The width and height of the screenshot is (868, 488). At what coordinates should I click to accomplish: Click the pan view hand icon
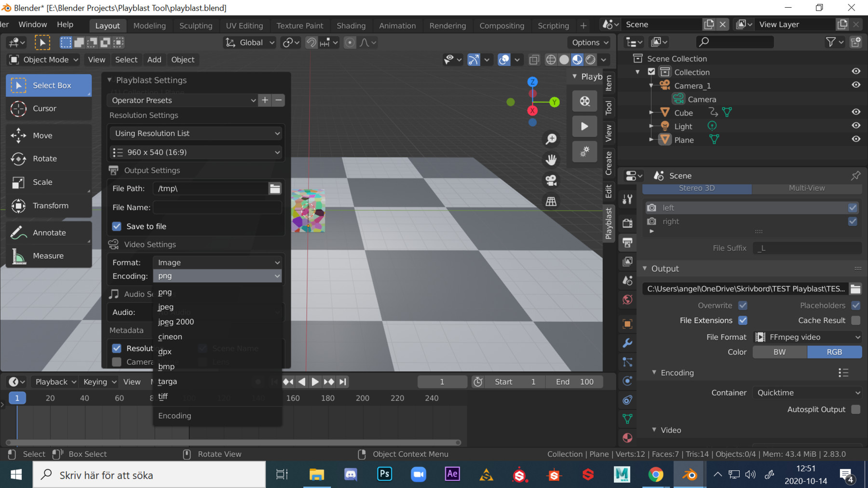pos(551,159)
